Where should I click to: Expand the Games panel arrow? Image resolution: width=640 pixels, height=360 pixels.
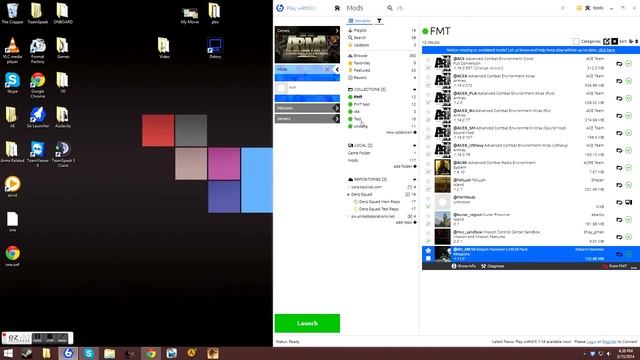(x=337, y=31)
